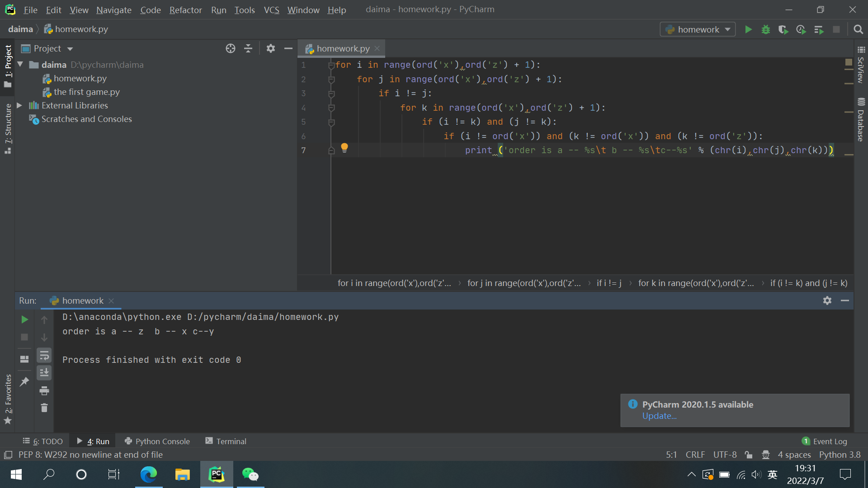This screenshot has width=868, height=488.
Task: Run with coverage from the toolbar icon
Action: tap(783, 30)
